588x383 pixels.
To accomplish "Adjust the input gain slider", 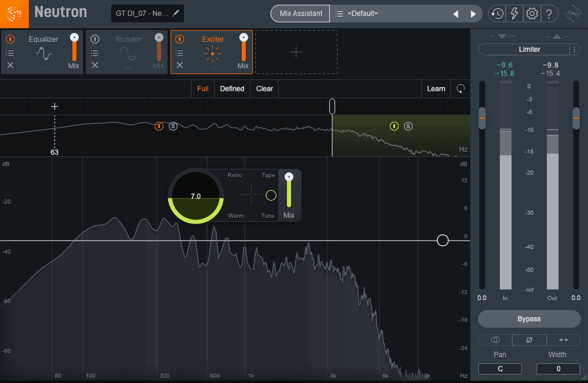I will [482, 118].
